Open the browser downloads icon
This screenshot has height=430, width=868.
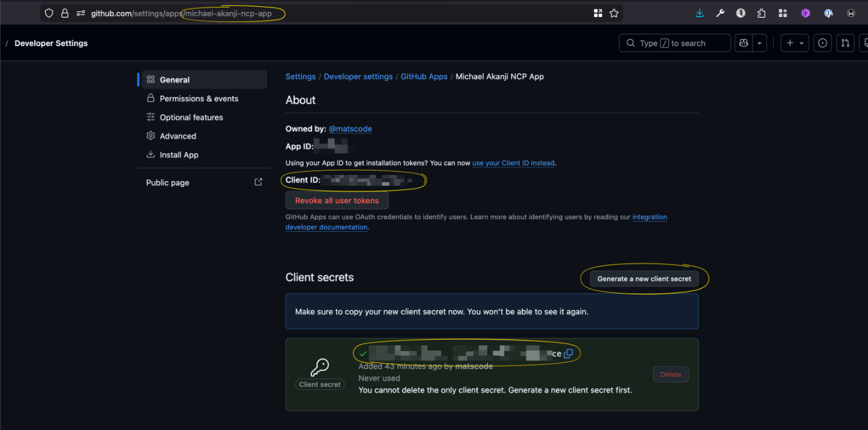coord(699,13)
